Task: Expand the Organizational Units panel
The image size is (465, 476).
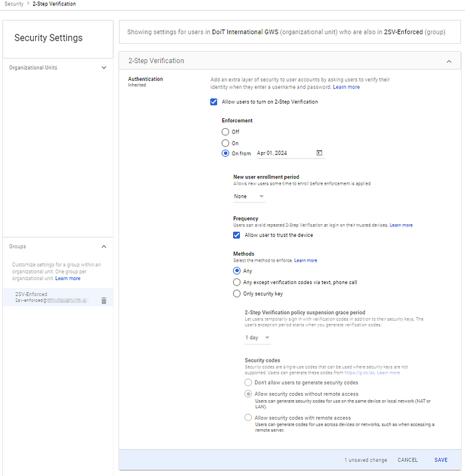Action: click(104, 68)
